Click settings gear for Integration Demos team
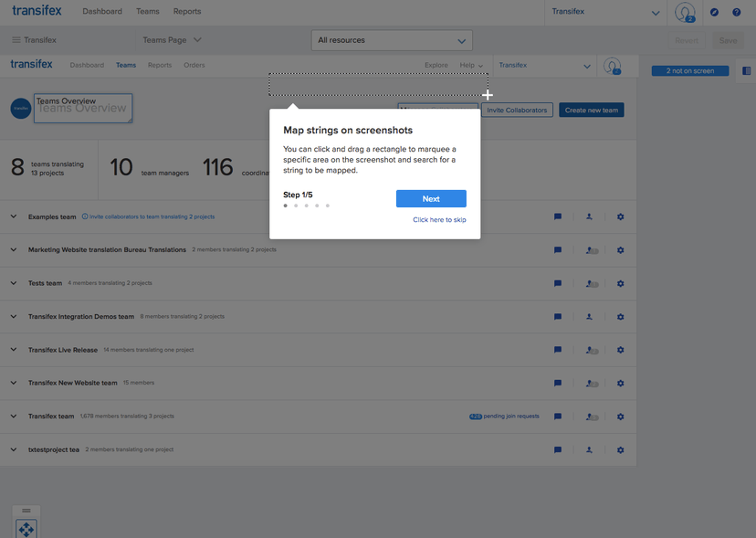 point(621,317)
